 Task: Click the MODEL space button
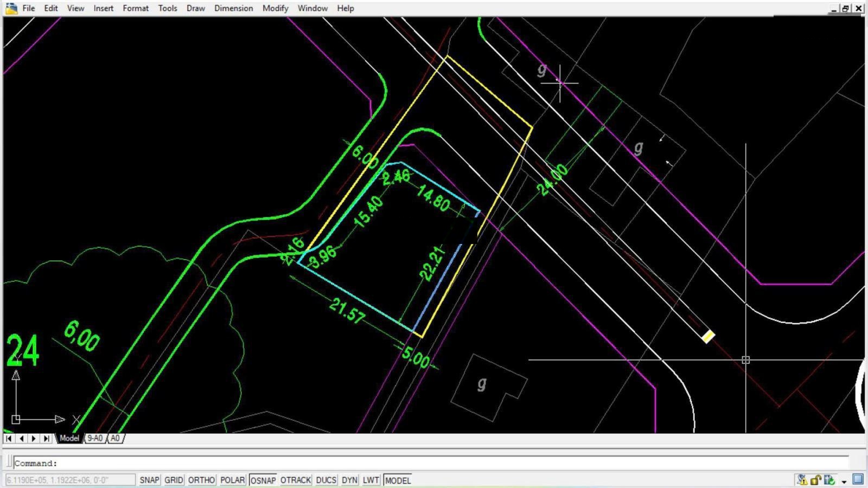pos(398,480)
